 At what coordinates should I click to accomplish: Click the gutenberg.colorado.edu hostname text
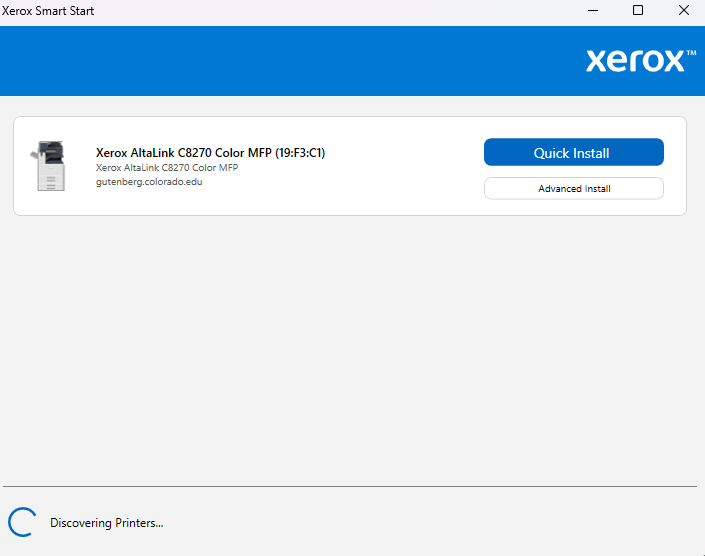click(x=149, y=182)
